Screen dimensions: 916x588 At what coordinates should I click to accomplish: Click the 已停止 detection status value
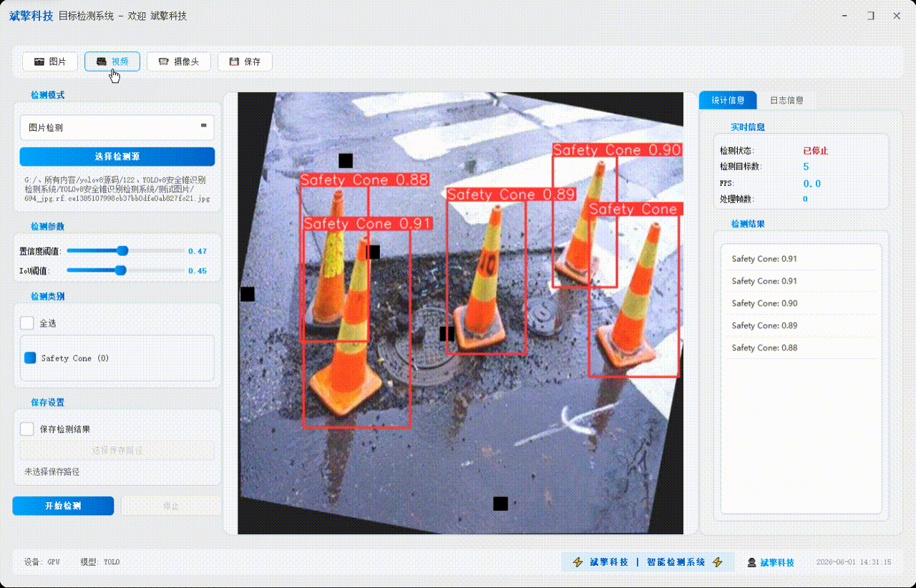(x=815, y=151)
